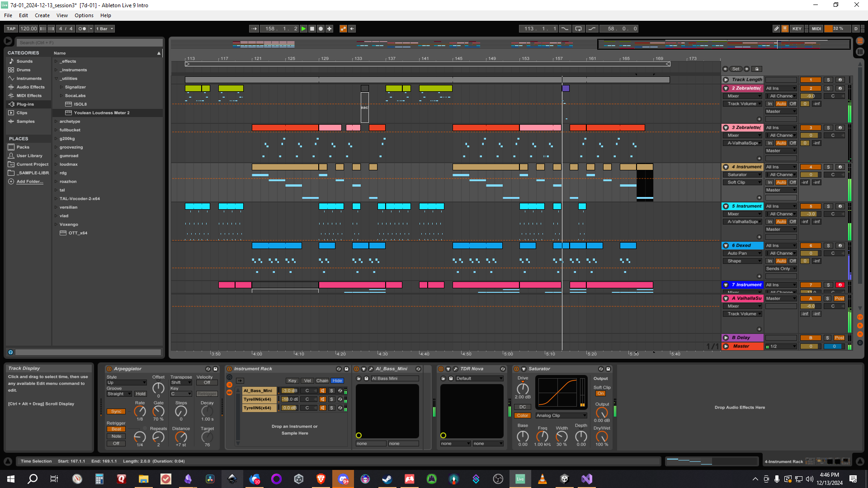Click the Saturator Drive knob

click(523, 389)
